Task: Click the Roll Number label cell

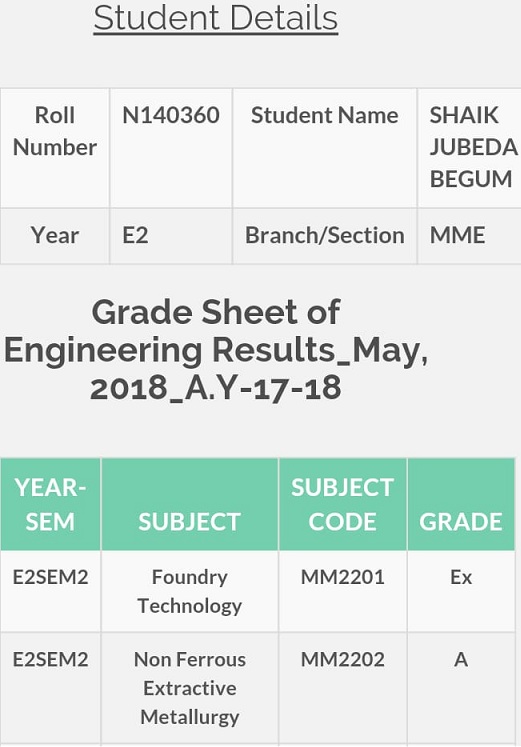Action: point(55,148)
